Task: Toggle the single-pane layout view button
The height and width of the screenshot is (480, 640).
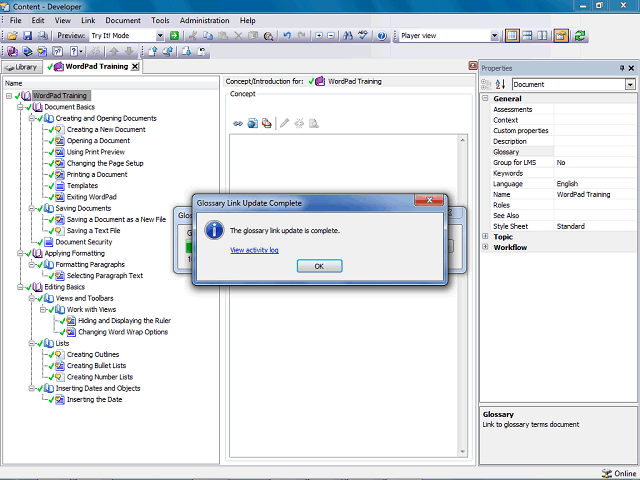Action: coord(512,36)
